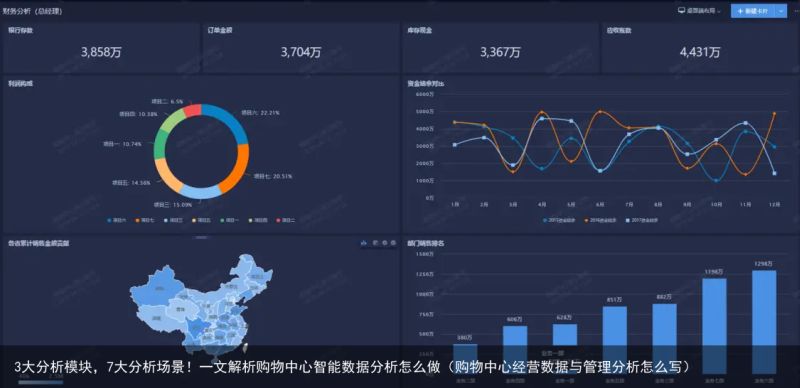Click the 4,431万 receivables card
800x388 pixels.
coord(699,48)
